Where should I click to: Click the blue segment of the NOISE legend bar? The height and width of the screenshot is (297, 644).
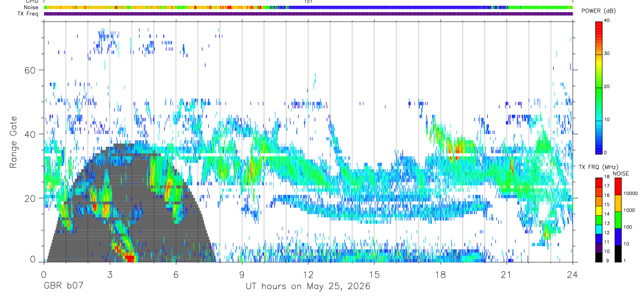[618, 236]
